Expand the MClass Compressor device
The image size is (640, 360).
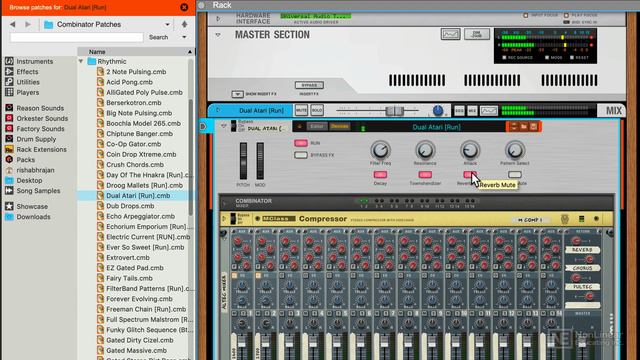pyautogui.click(x=224, y=219)
